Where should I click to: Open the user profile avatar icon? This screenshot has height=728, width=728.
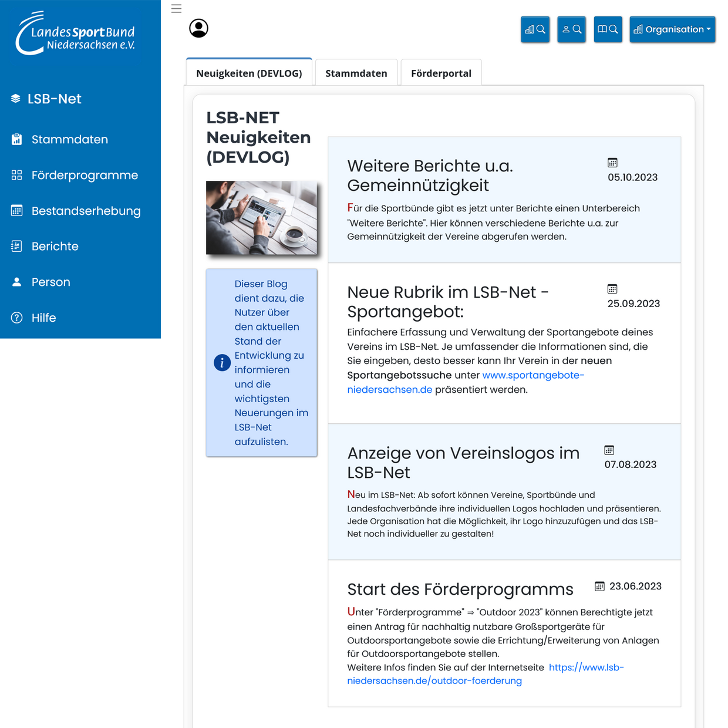(198, 28)
